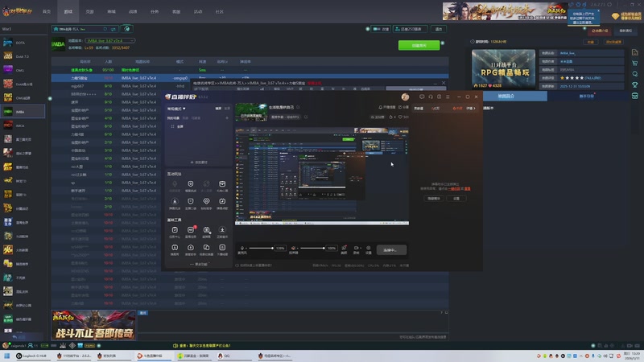Expand microphone device arrow in stream bar
This screenshot has height=362, width=644.
coord(246,249)
